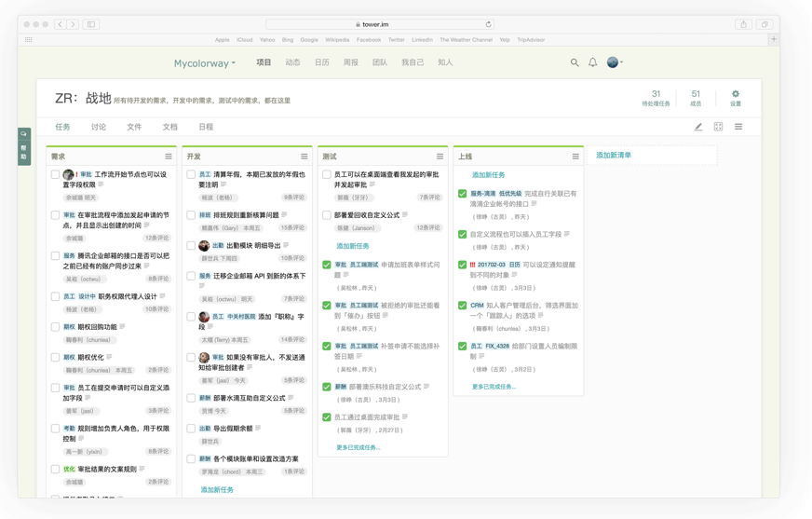Check the 期权回购功能 task checkbox
Screen dimensions: 812x519
tap(56, 327)
